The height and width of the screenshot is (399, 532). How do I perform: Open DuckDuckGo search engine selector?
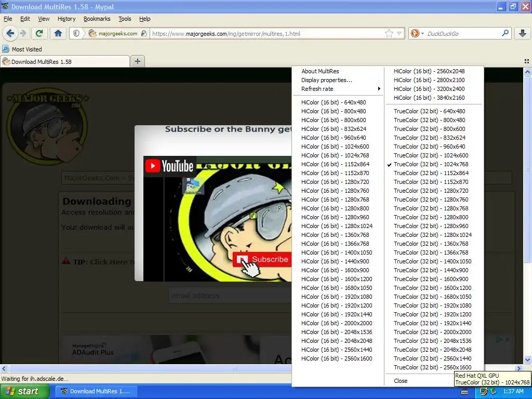pyautogui.click(x=417, y=33)
